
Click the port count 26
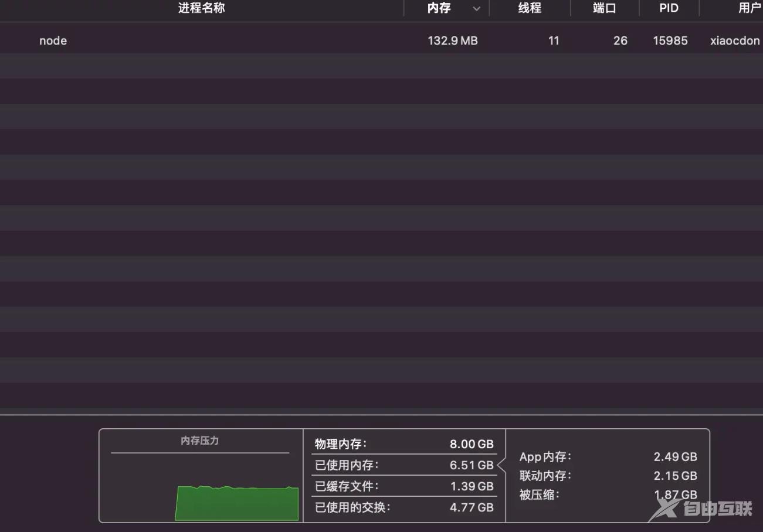(x=620, y=40)
